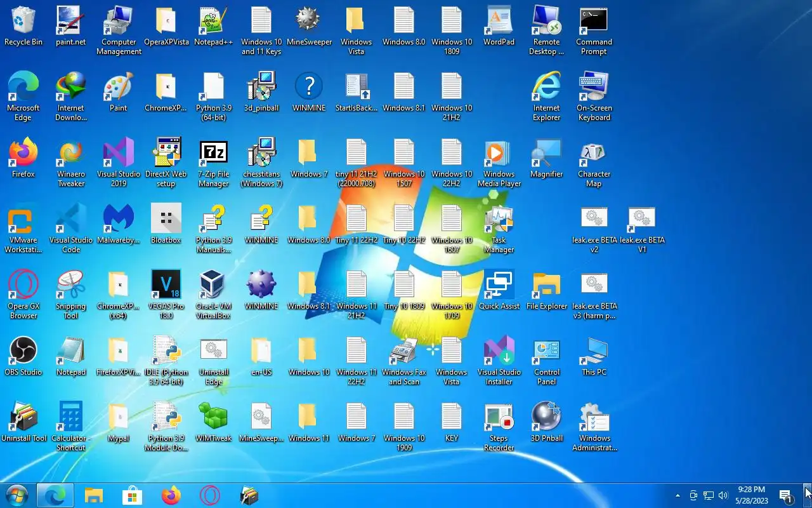
Task: Select the leak.exe BETA V1 file
Action: tap(642, 229)
